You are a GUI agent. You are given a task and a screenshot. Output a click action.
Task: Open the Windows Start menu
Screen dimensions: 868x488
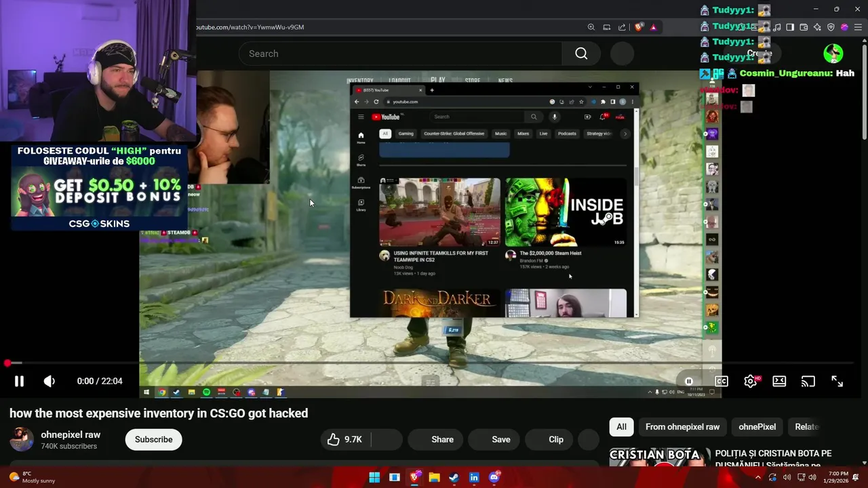[374, 477]
